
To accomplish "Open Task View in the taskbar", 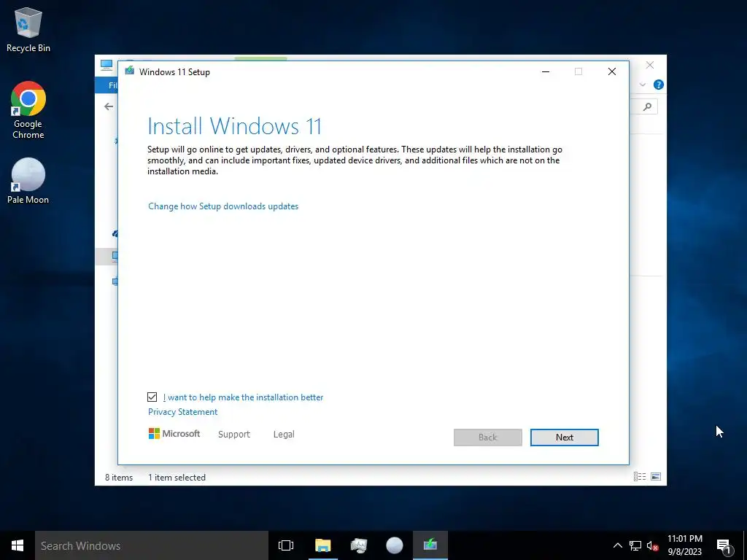I will coord(286,545).
